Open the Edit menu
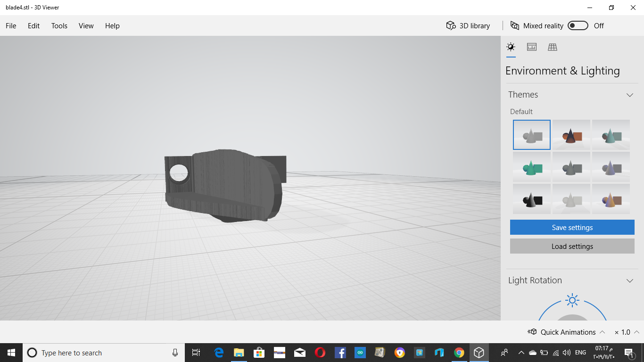The image size is (644, 362). click(33, 26)
